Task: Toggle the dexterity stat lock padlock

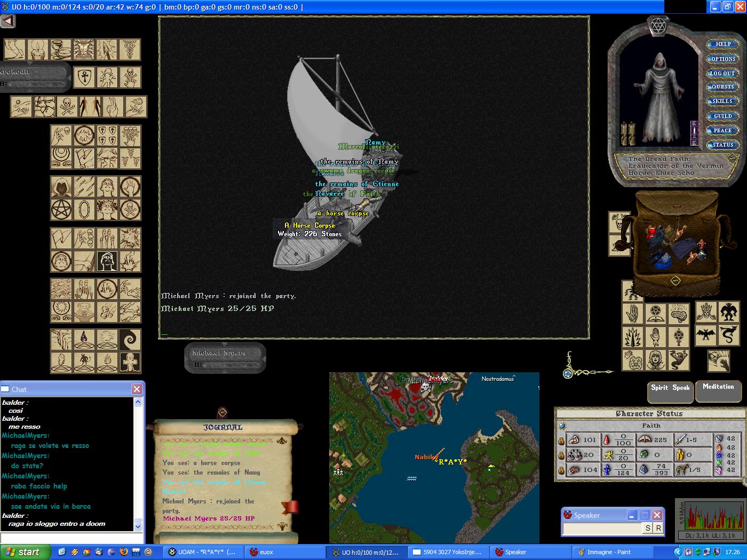Action: pyautogui.click(x=561, y=456)
